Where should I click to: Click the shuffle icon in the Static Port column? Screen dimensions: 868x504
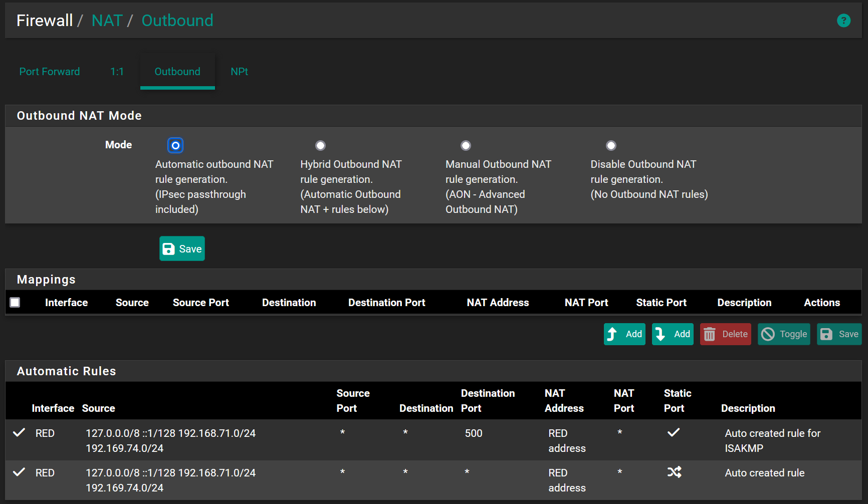(674, 472)
